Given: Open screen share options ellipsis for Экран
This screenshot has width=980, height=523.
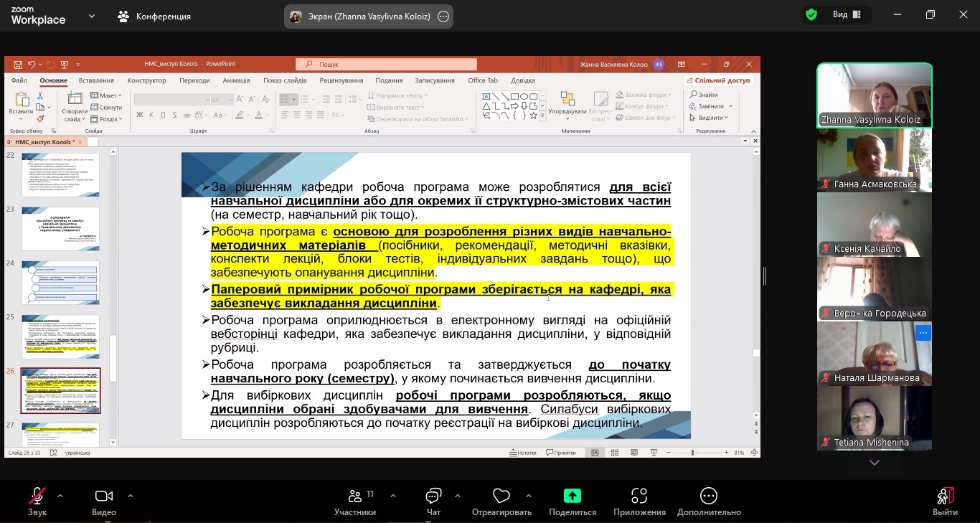Looking at the screenshot, I should point(443,16).
